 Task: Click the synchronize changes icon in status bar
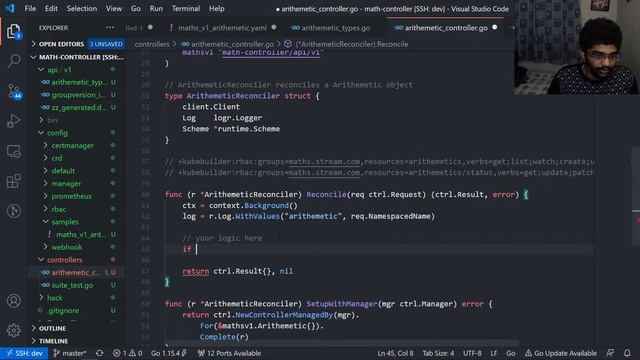99,353
